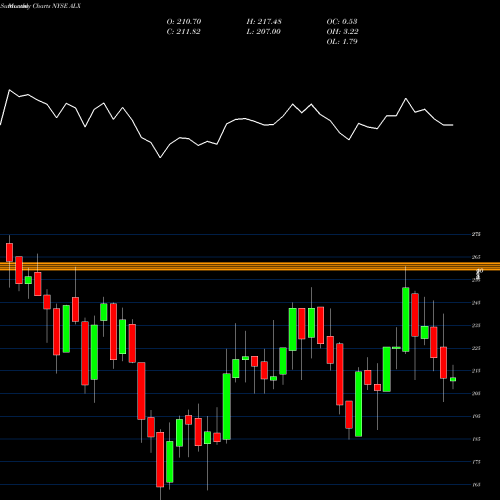Viewport: 500px width, 500px height.
Task: Click the 165 price axis label
Action: click(476, 484)
